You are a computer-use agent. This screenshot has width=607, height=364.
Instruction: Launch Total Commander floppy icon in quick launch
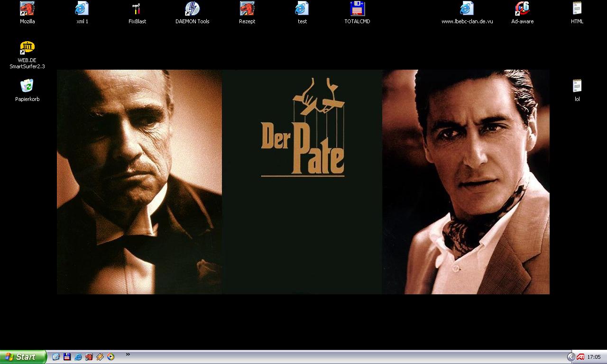point(67,357)
